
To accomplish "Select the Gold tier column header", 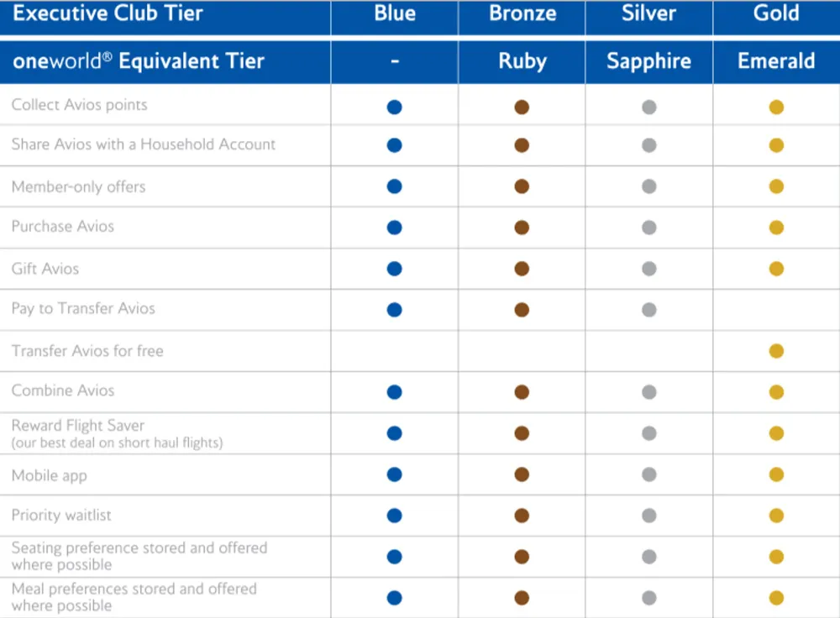I will [776, 13].
